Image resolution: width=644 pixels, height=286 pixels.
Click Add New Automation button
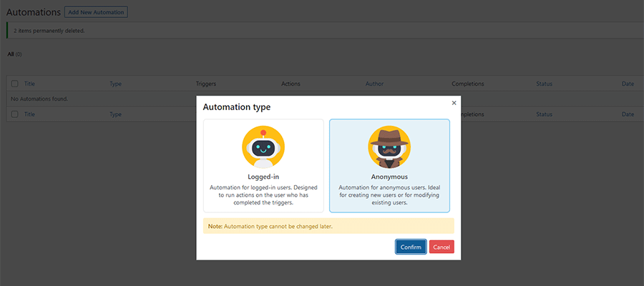[96, 12]
